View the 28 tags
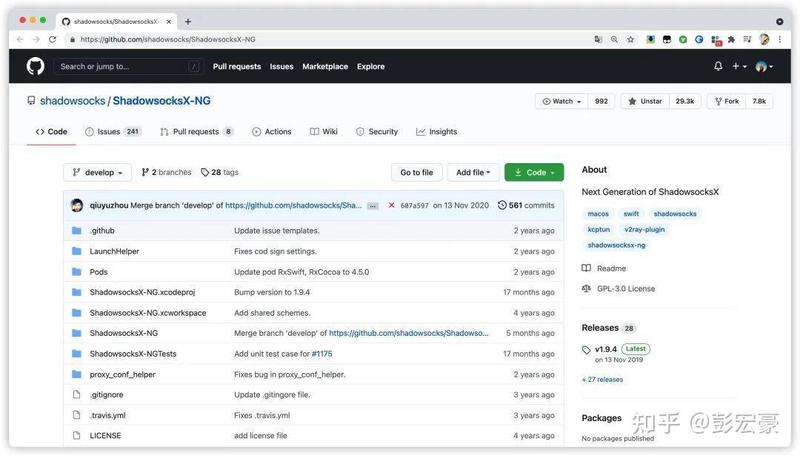 pyautogui.click(x=220, y=172)
